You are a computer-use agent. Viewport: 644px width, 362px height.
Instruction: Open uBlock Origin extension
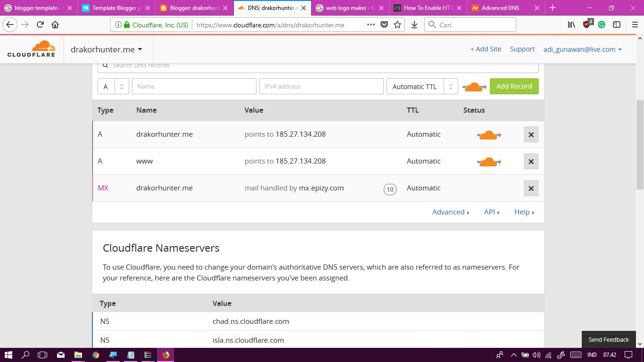point(587,24)
